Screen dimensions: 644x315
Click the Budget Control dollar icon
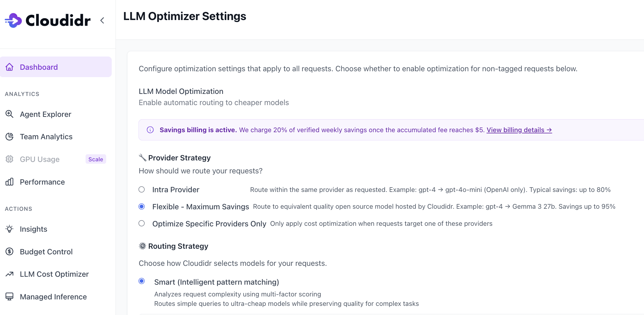(10, 252)
